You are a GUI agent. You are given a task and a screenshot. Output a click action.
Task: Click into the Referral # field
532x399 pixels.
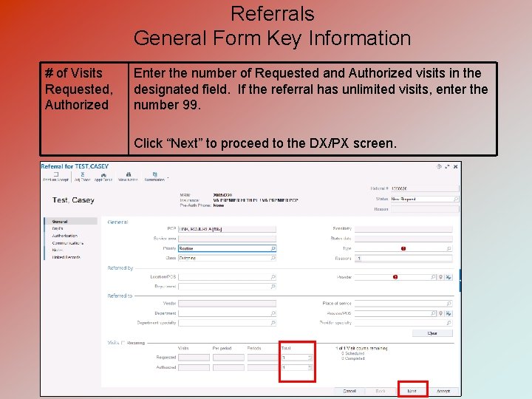click(x=425, y=188)
